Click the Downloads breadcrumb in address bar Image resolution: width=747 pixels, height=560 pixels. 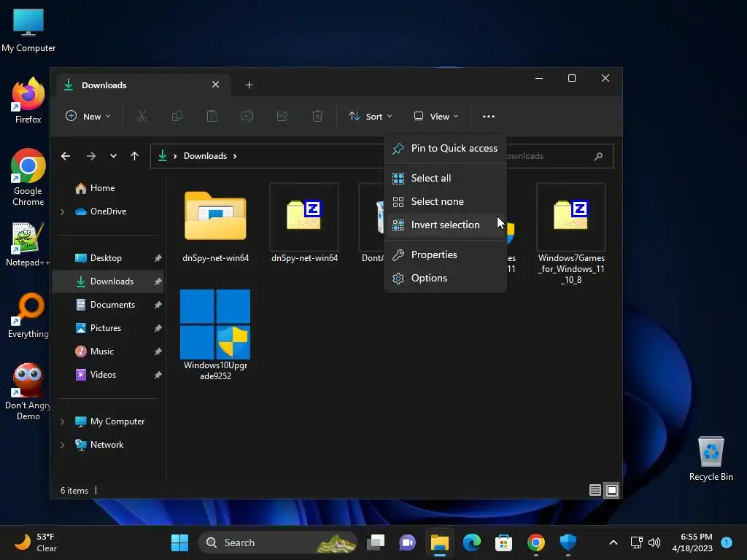[205, 156]
